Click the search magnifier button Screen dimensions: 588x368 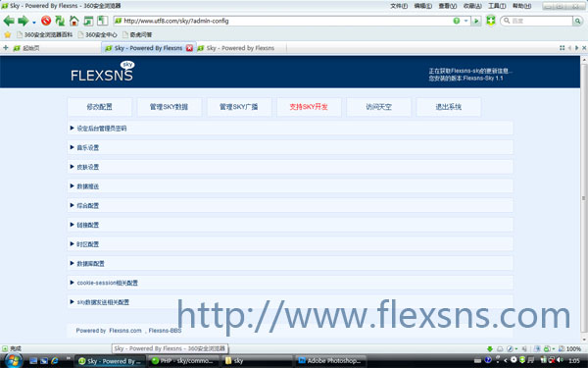pos(577,21)
